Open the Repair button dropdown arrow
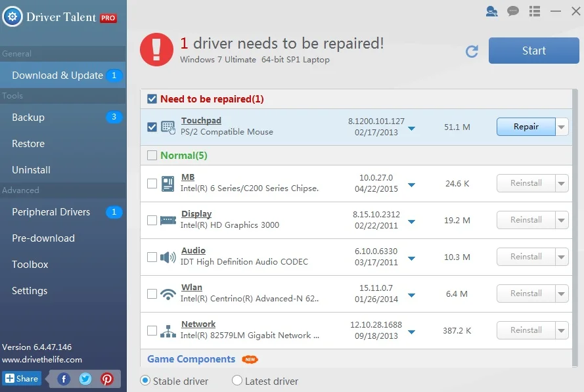Screen dimensions: 584x392 tap(562, 127)
